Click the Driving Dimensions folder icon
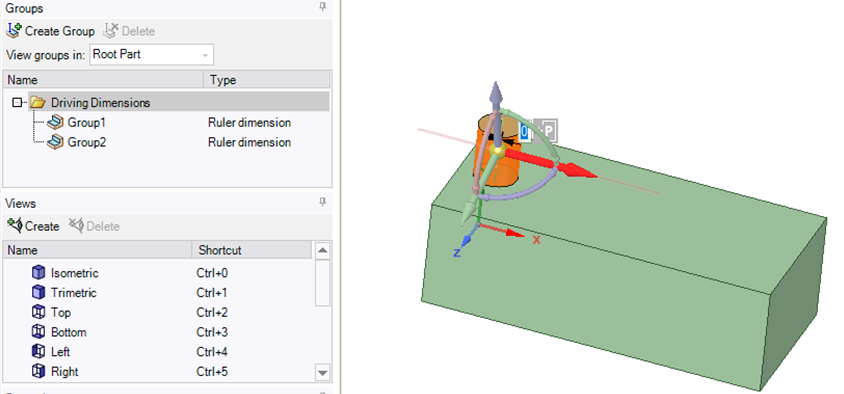 point(37,102)
